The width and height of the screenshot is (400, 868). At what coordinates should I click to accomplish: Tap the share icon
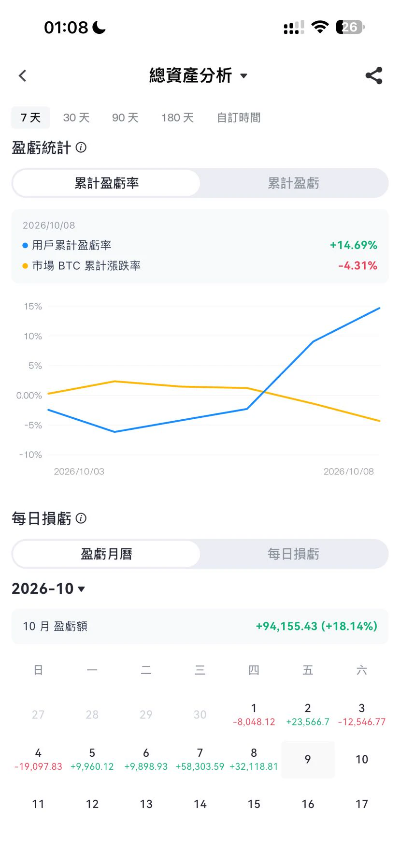(374, 75)
